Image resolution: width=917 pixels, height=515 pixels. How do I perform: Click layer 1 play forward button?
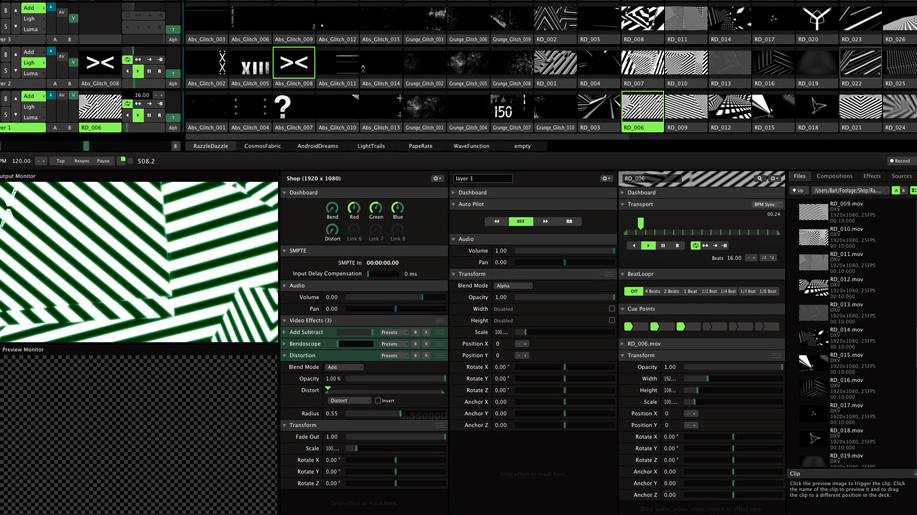coord(138,115)
